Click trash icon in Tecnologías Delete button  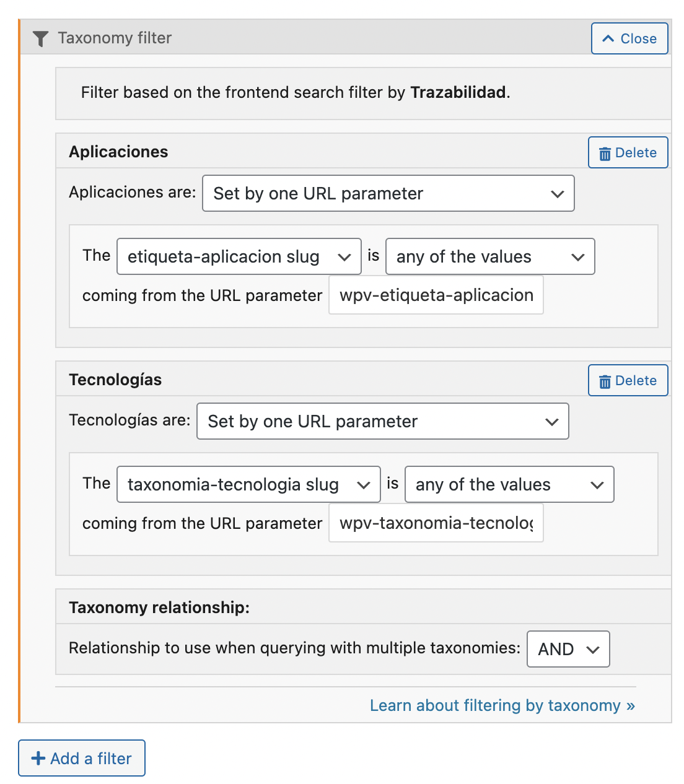(x=605, y=381)
